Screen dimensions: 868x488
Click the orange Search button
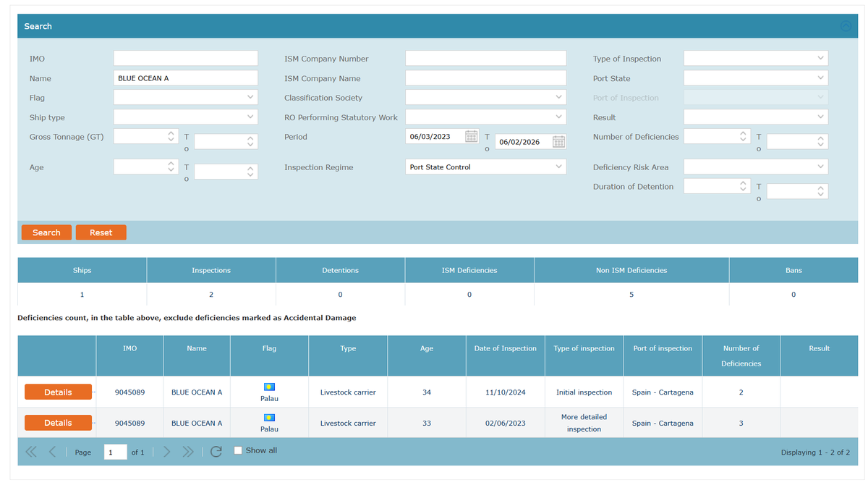(x=46, y=232)
